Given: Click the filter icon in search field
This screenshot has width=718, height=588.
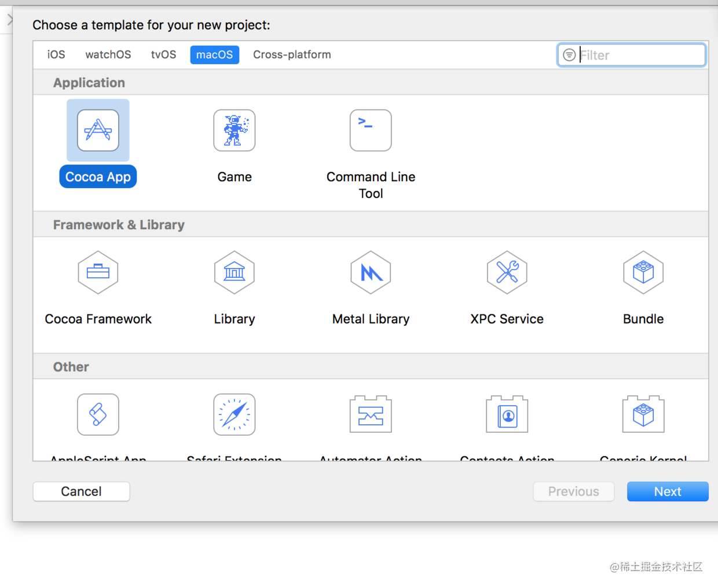Looking at the screenshot, I should (x=569, y=55).
